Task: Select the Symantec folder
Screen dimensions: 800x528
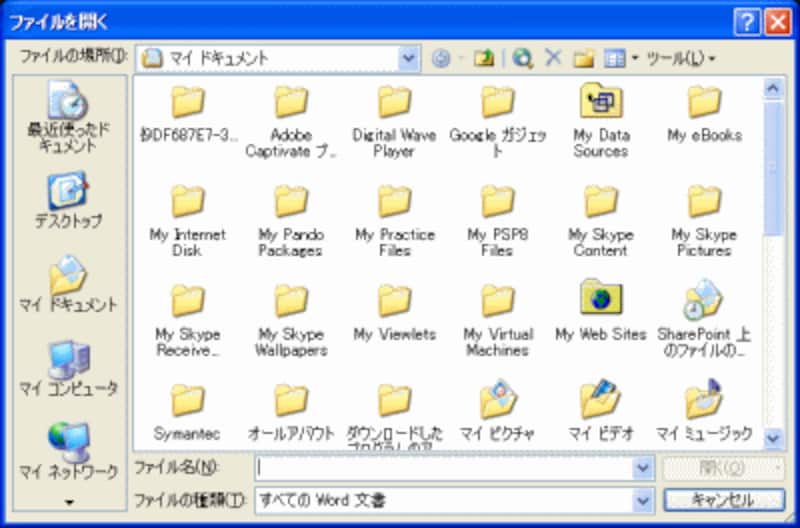Action: pos(187,413)
